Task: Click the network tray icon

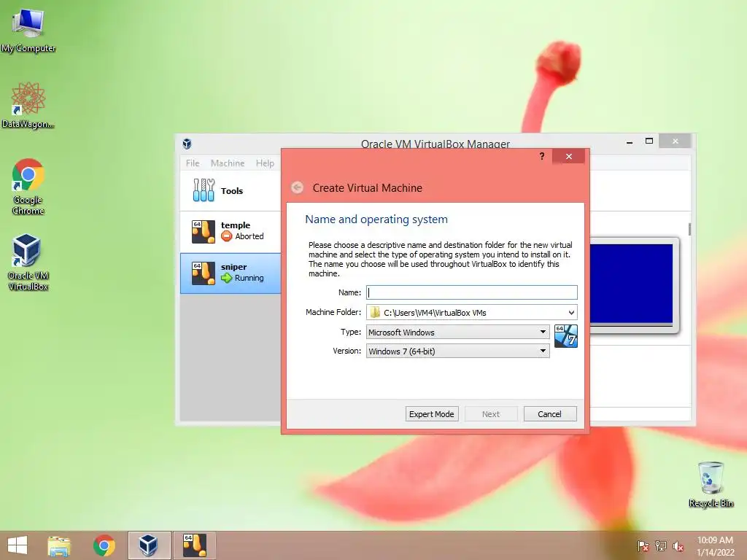Action: pos(661,546)
